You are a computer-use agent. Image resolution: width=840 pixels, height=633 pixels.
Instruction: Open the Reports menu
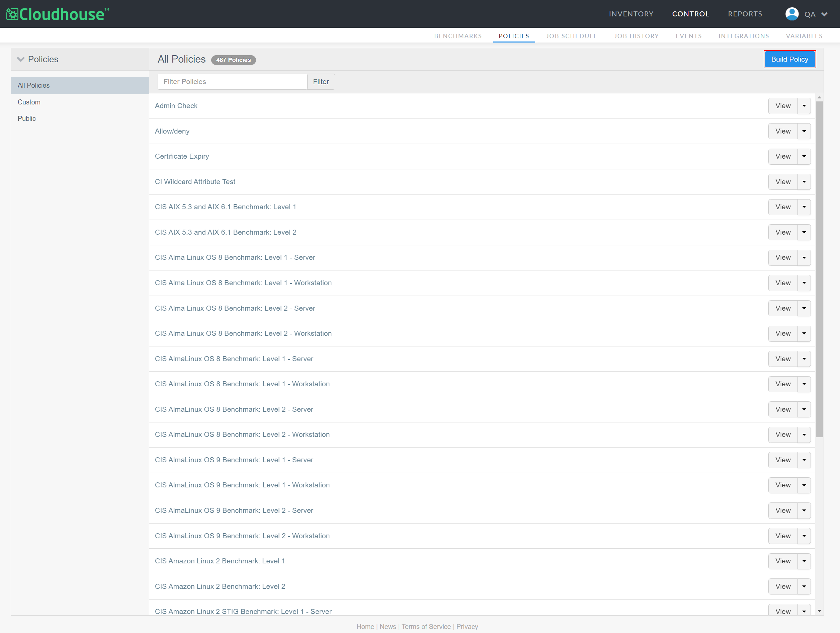click(x=745, y=14)
